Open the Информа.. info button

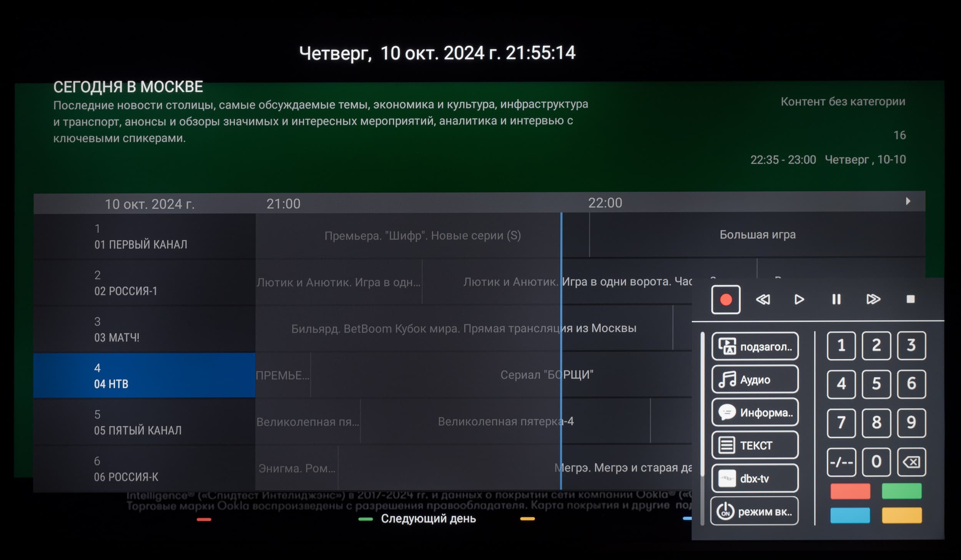tap(755, 413)
